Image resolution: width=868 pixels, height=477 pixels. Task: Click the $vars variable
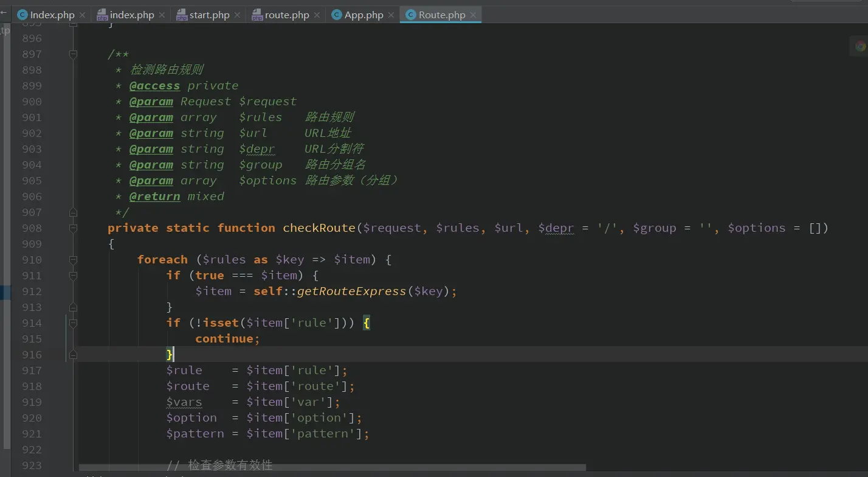coord(184,402)
